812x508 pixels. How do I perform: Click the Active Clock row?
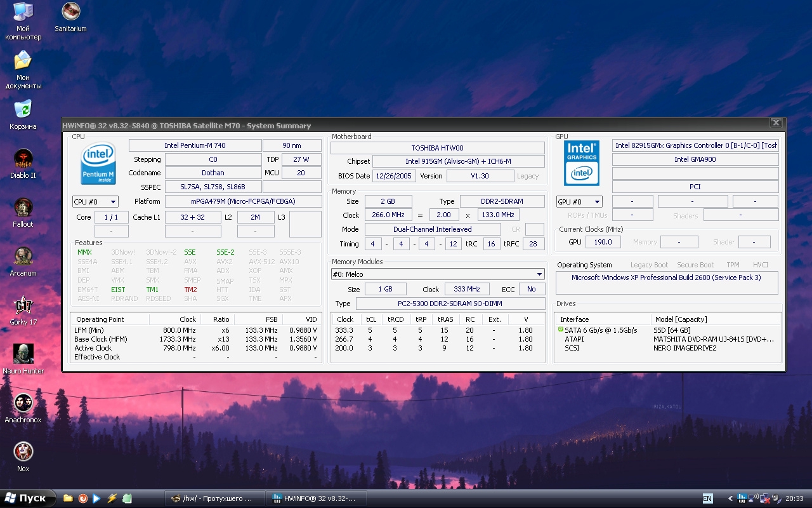196,348
